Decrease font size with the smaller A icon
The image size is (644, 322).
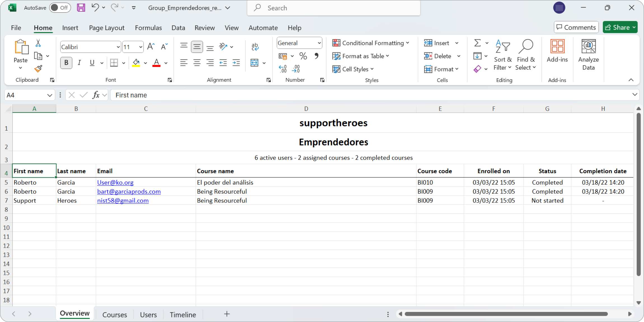[164, 46]
